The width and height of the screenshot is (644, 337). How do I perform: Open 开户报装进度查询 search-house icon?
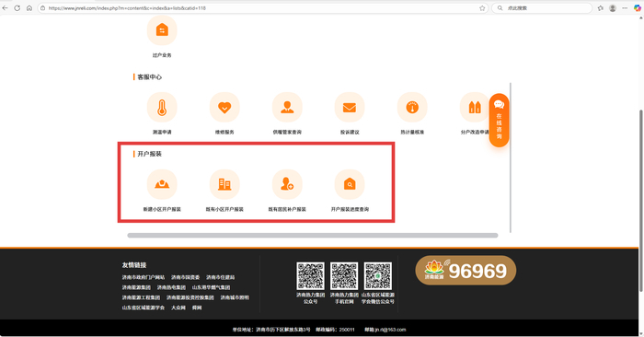(350, 184)
